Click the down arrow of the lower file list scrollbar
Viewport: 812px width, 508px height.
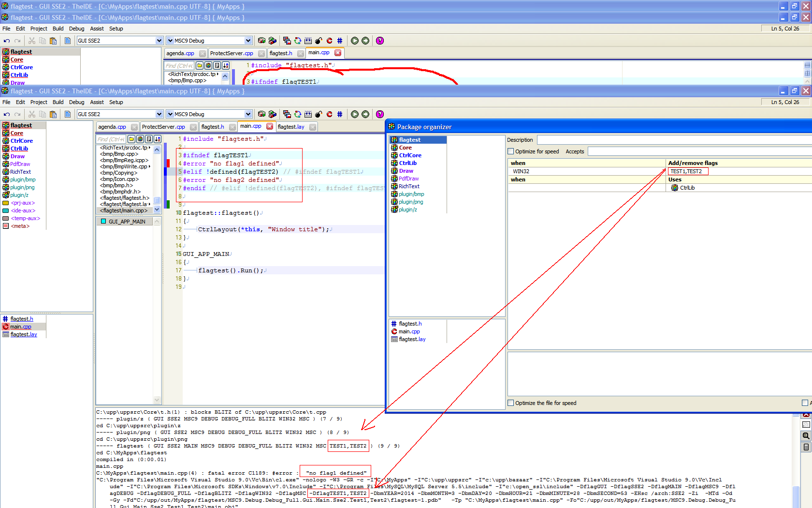157,209
